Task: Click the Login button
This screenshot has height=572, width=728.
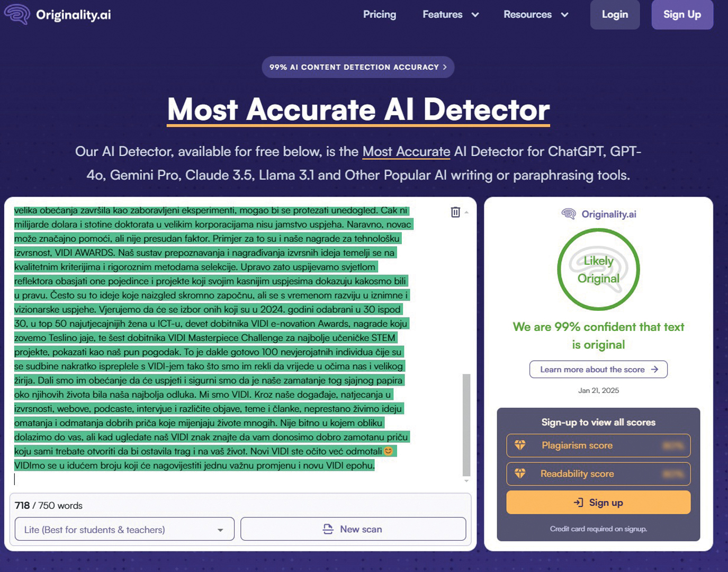Action: point(615,14)
